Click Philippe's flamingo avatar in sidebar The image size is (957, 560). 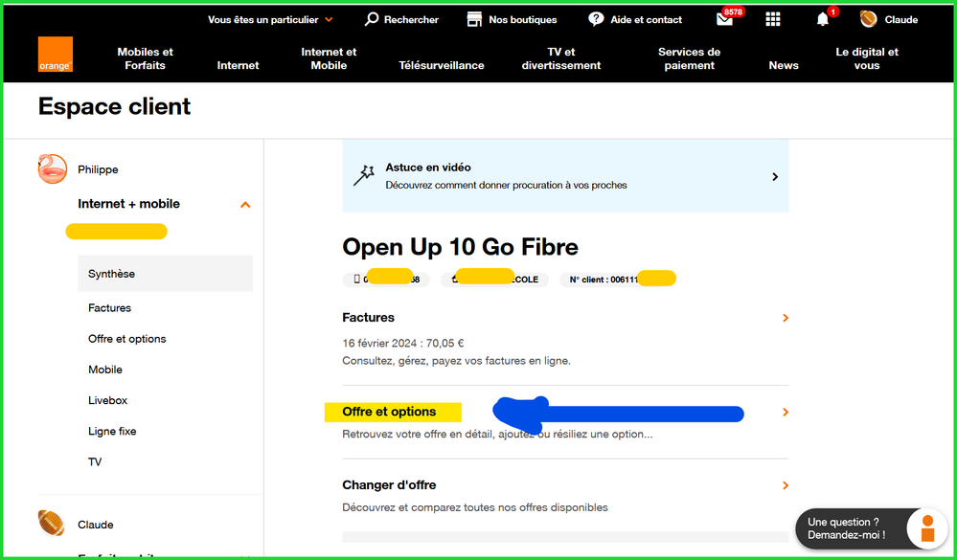tap(53, 169)
